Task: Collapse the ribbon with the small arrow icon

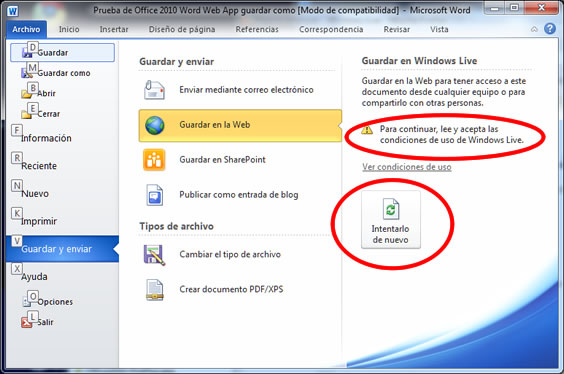Action: click(x=534, y=29)
